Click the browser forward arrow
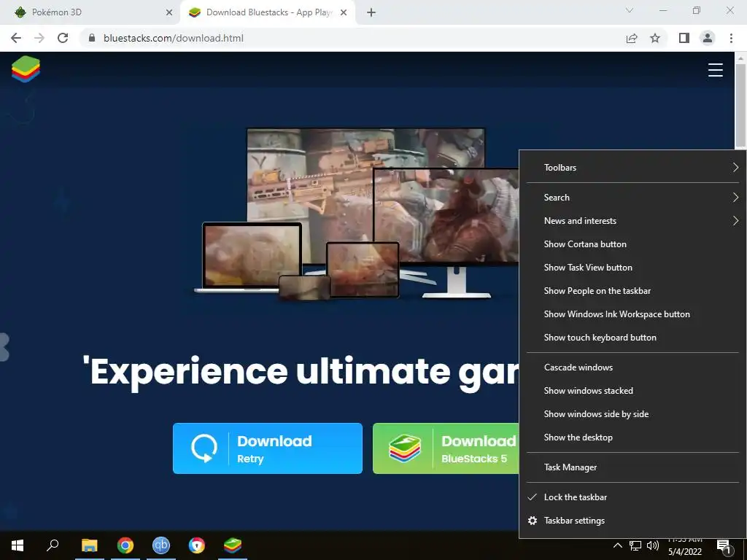This screenshot has height=560, width=747. pos(39,38)
